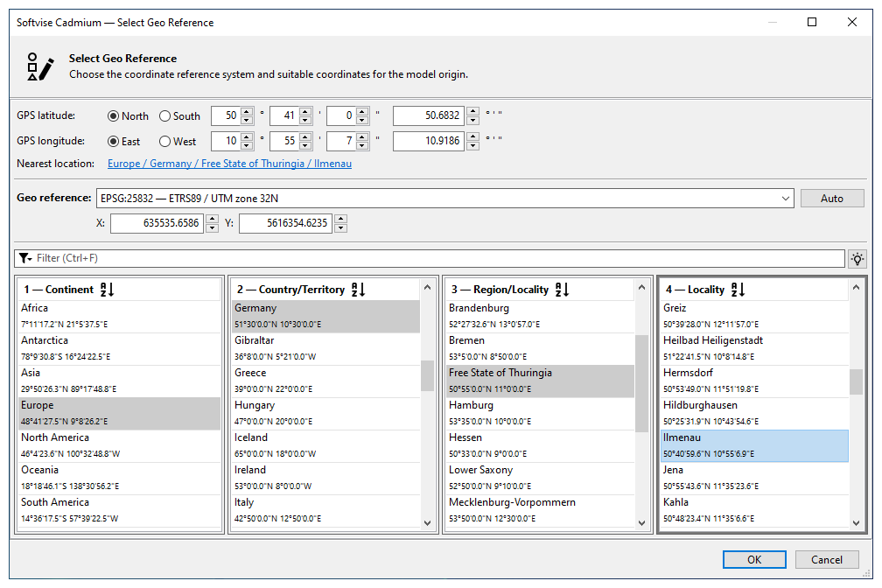Select Hildburghausen in Locality list
882x588 pixels.
(755, 413)
